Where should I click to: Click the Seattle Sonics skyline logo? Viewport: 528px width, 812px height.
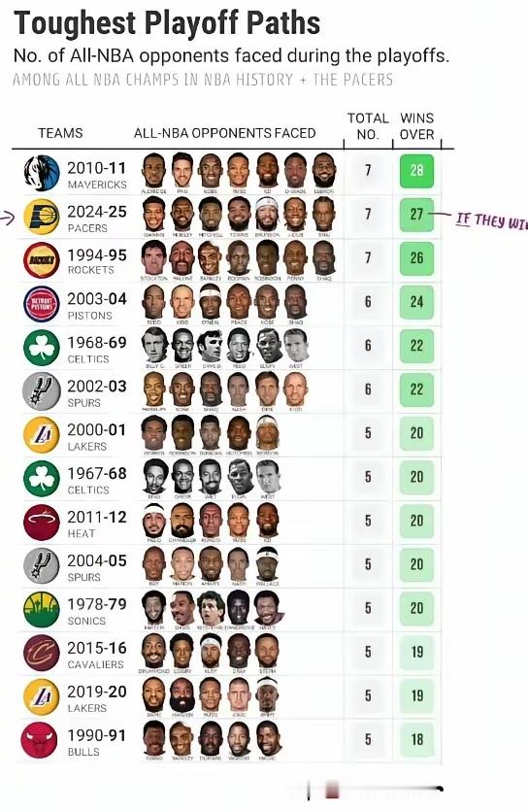click(x=42, y=610)
